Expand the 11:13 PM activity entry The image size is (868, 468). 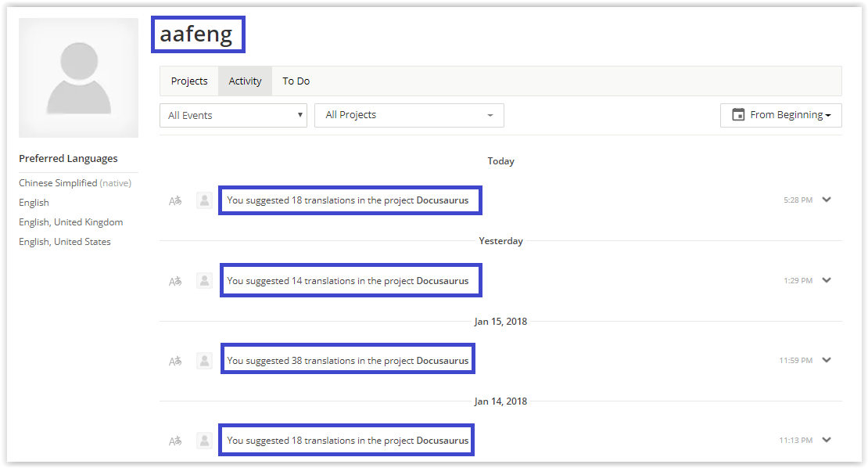[827, 441]
